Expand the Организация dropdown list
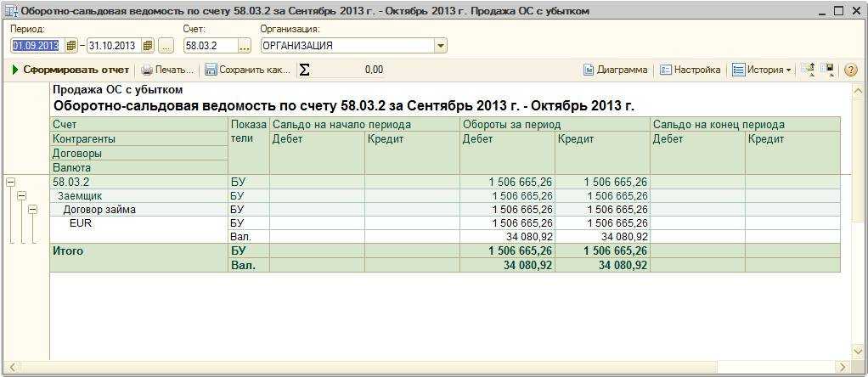Screen dimensions: 868x377 [x=440, y=45]
